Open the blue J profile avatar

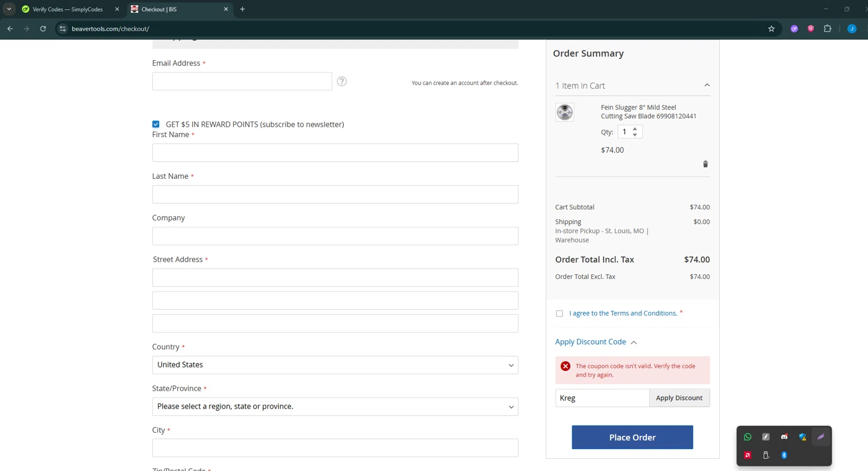click(852, 28)
